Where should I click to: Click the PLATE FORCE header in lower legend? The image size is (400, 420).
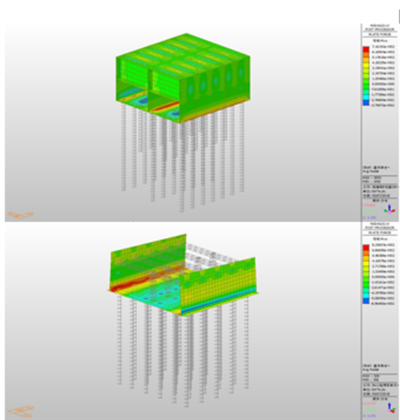[x=380, y=233]
